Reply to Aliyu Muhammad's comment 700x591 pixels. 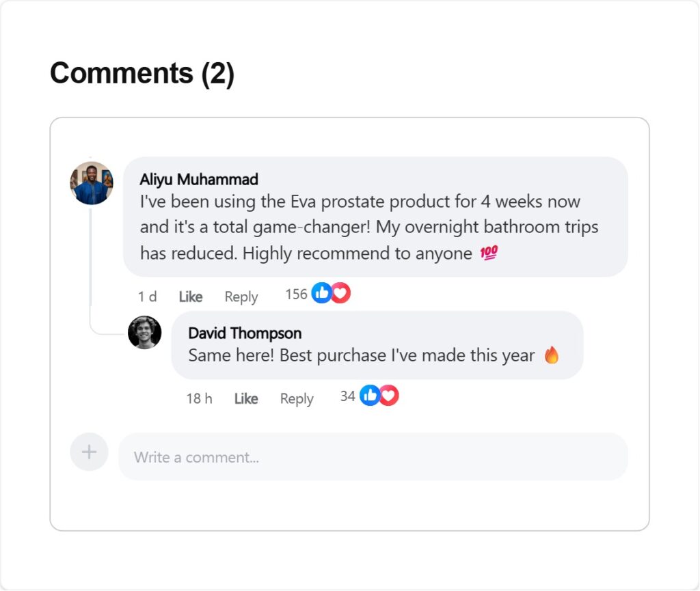pyautogui.click(x=241, y=297)
